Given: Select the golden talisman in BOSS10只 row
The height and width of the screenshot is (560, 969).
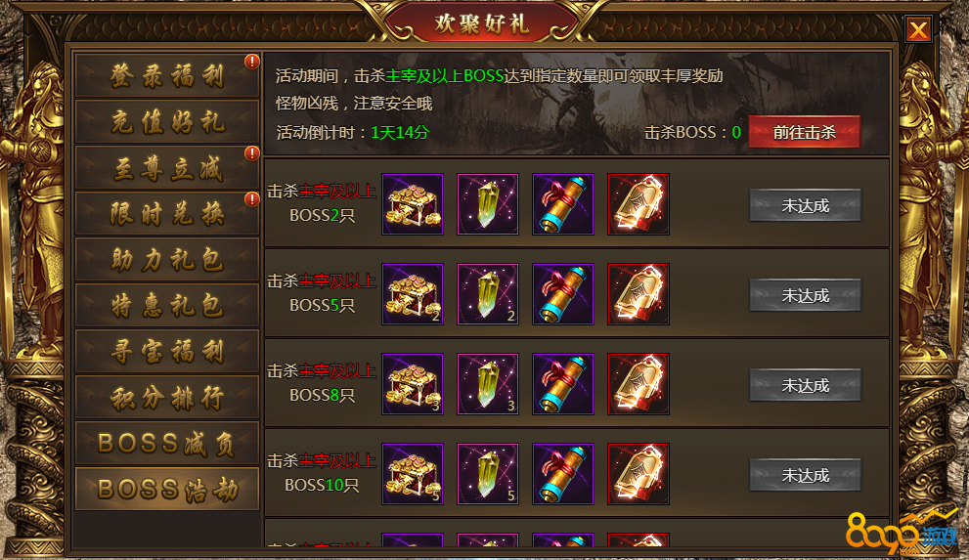Looking at the screenshot, I should [639, 474].
